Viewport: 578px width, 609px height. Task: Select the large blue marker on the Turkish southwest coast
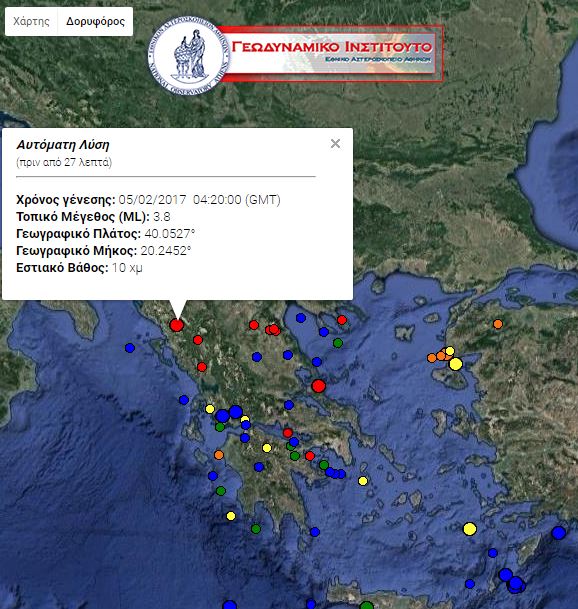559,533
